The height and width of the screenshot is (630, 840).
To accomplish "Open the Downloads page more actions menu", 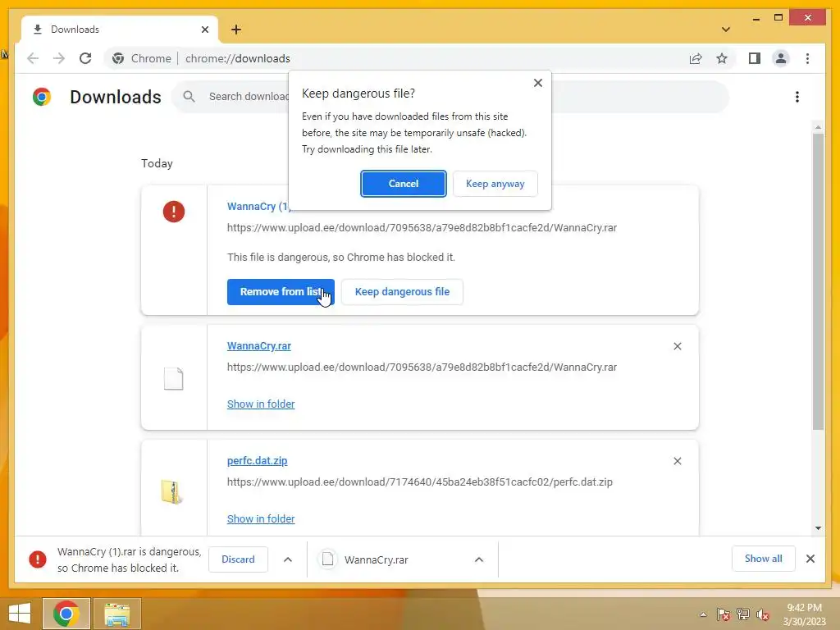I will [797, 97].
